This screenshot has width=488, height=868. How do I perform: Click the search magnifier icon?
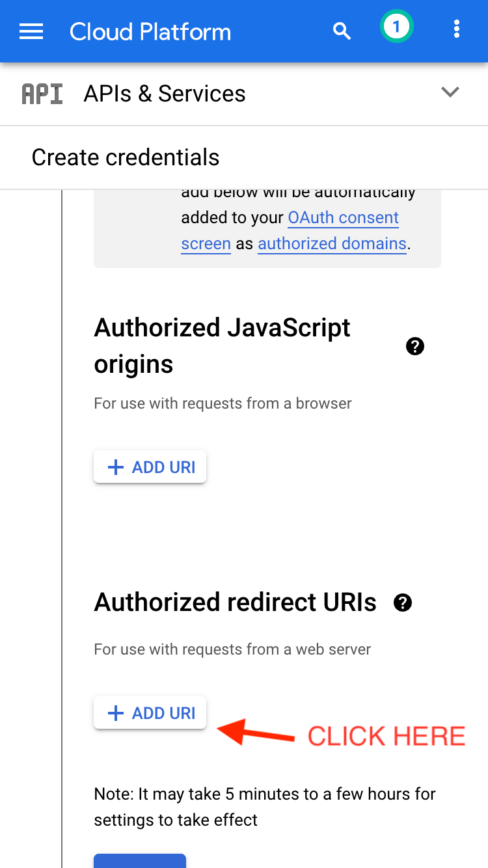(342, 31)
